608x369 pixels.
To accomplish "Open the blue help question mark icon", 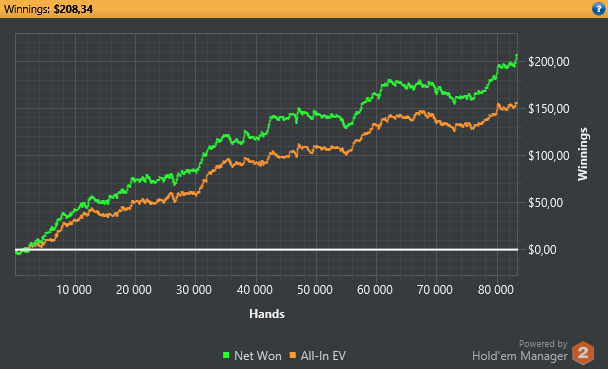I will pos(599,9).
